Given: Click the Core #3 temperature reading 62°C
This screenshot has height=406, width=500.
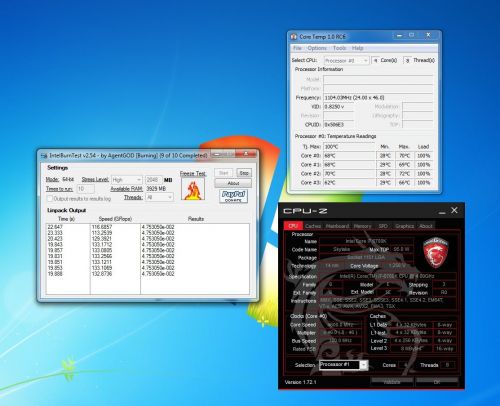Looking at the screenshot, I should point(349,183).
